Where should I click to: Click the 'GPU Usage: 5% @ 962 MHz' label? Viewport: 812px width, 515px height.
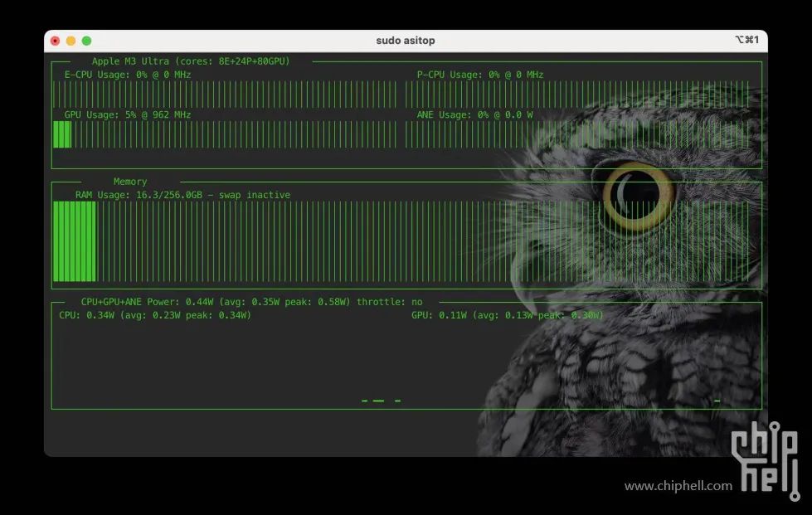coord(128,114)
